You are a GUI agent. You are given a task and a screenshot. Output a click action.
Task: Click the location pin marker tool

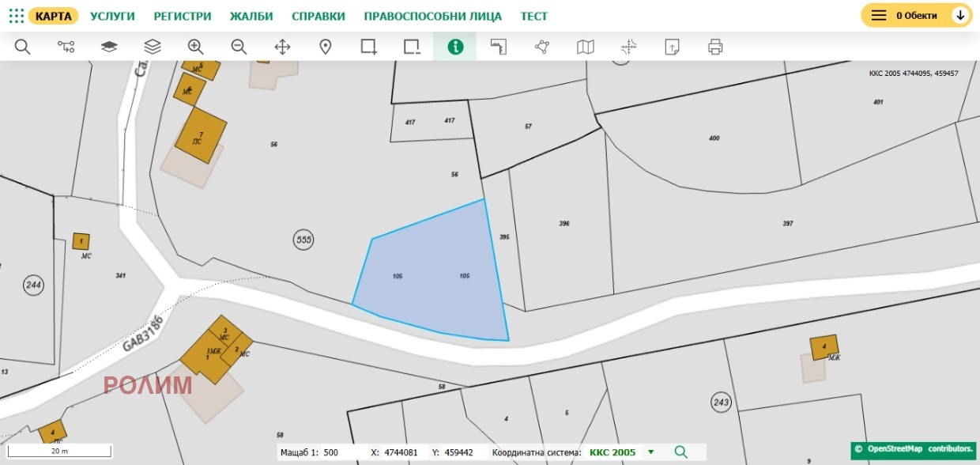[x=325, y=47]
